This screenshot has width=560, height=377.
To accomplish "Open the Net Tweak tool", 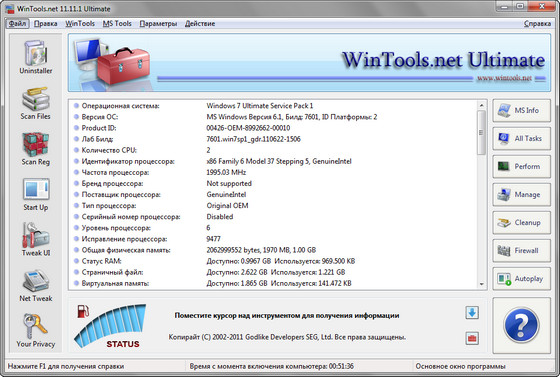I will pos(35,285).
